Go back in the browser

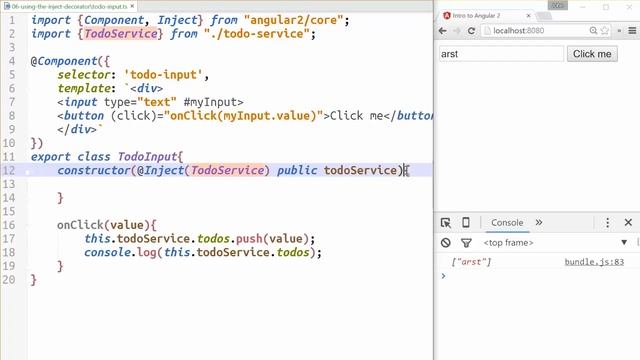442,31
